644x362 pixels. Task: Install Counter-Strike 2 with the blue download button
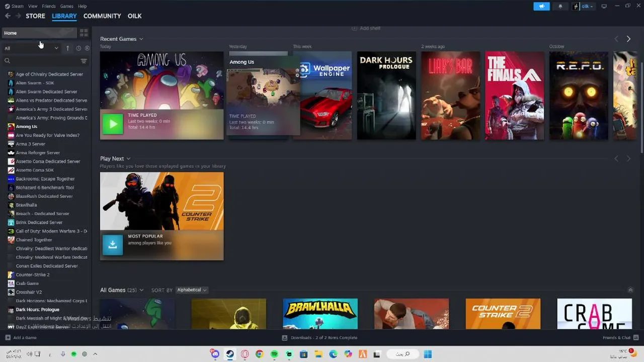(x=113, y=245)
